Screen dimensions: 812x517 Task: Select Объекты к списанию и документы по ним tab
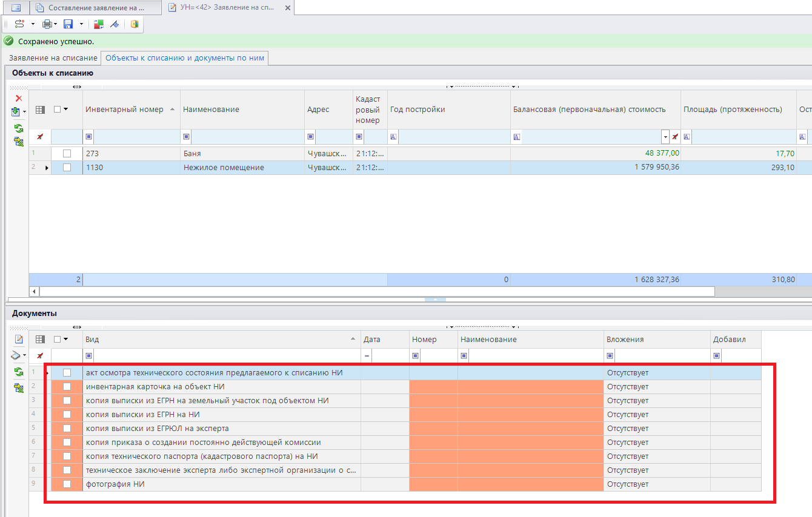click(x=184, y=58)
